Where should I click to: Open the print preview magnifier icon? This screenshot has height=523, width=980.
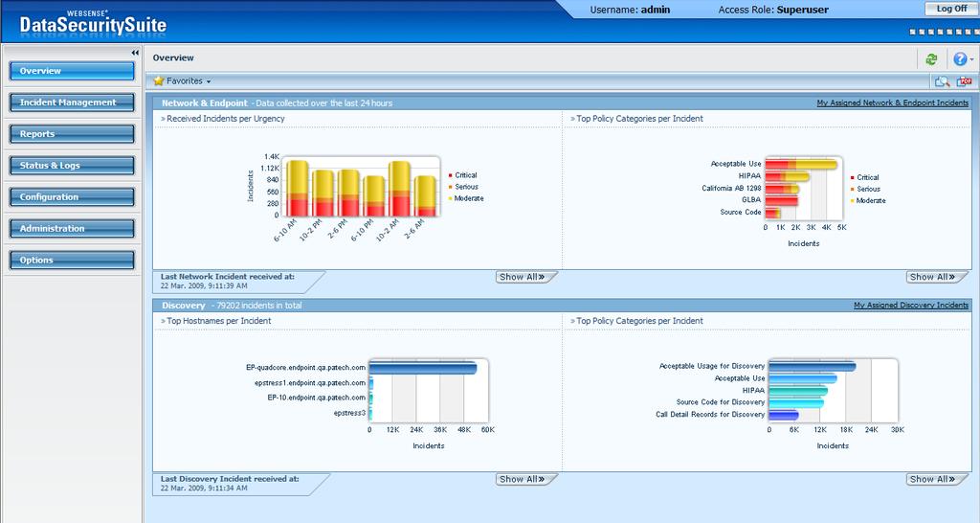click(x=942, y=81)
